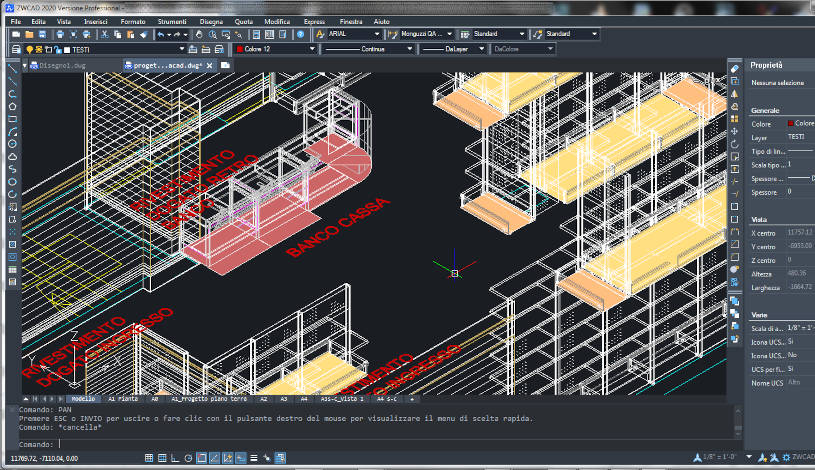Click the Cut scissors icon
The width and height of the screenshot is (815, 470).
tap(104, 34)
